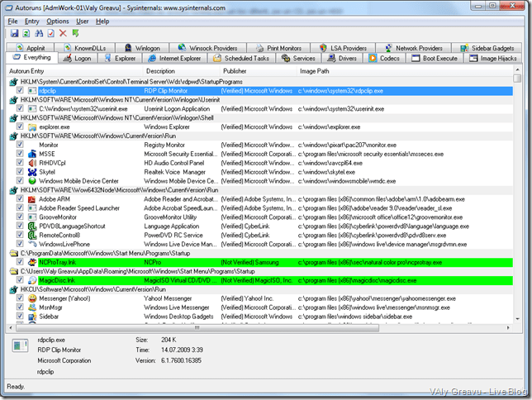Viewport: 532px width, 400px height.
Task: Click the Skytel entry icon
Action: coord(31,172)
